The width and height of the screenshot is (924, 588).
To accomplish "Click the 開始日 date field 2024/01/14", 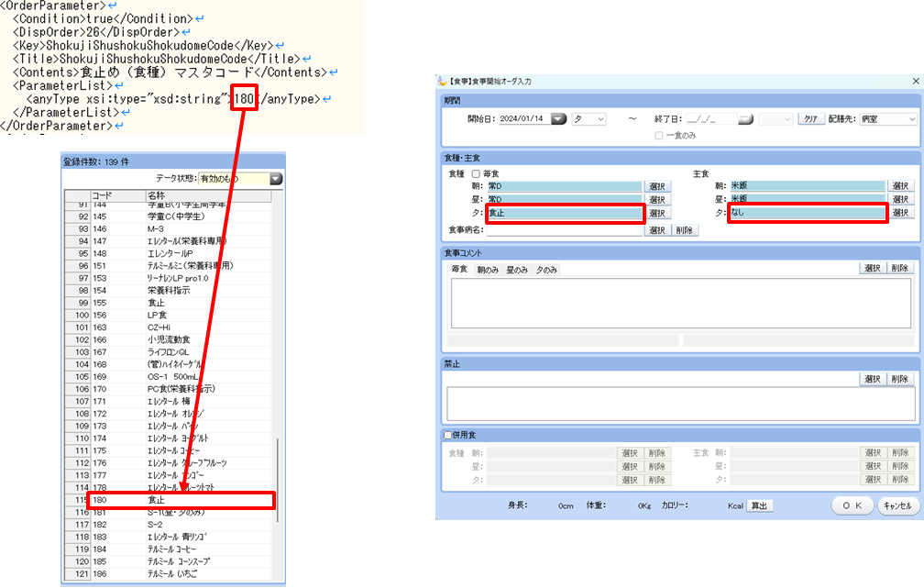I will tap(524, 119).
